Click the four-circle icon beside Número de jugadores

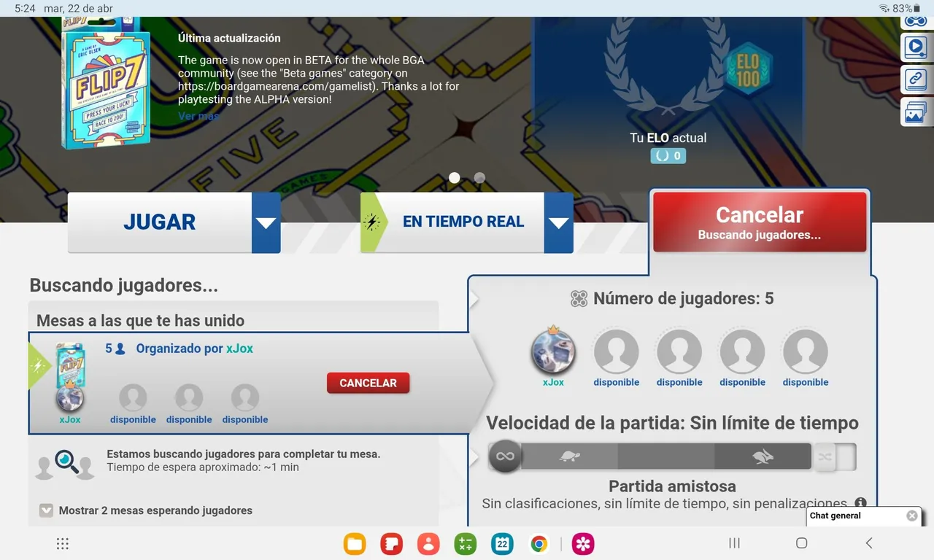pyautogui.click(x=579, y=298)
